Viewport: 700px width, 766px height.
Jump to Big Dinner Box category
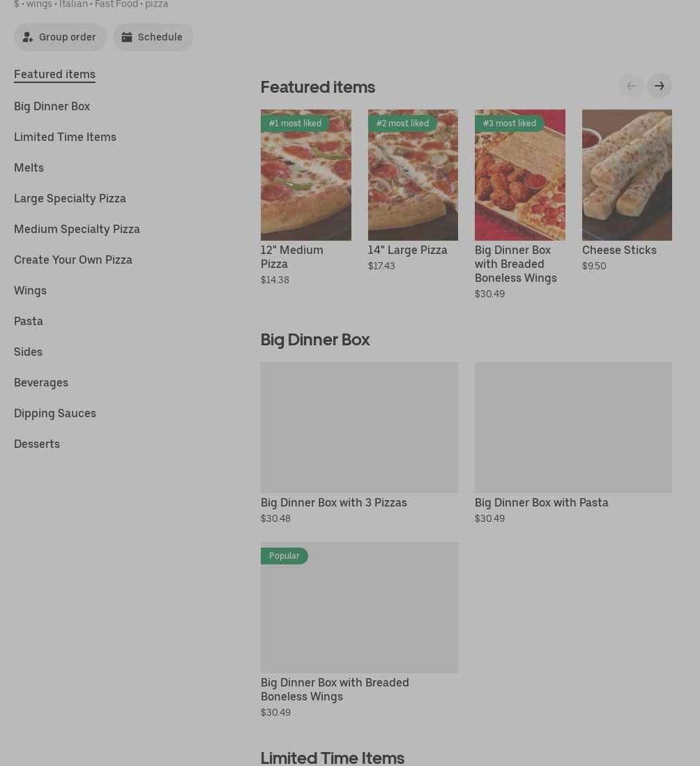click(x=52, y=106)
